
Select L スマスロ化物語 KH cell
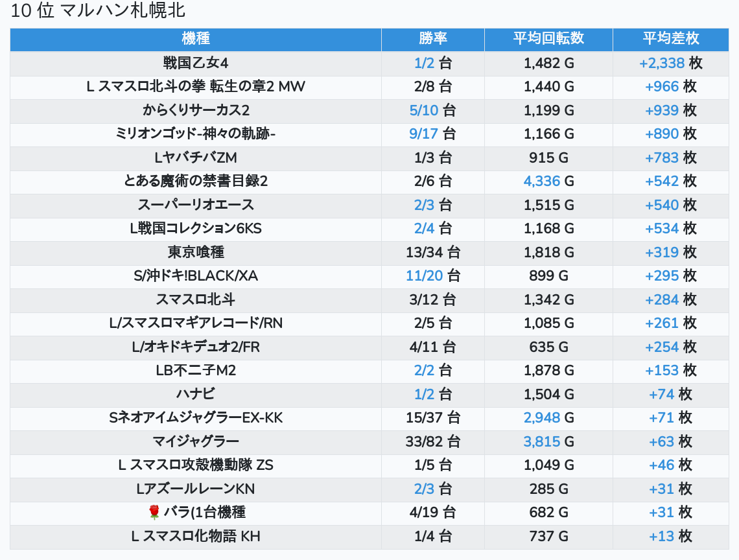pyautogui.click(x=196, y=536)
